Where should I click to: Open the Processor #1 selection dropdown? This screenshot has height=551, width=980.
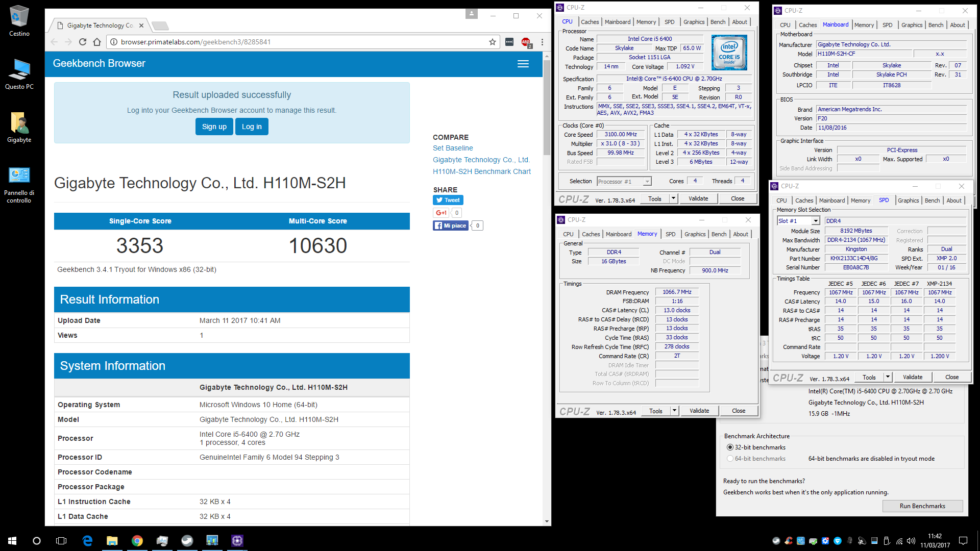click(624, 182)
